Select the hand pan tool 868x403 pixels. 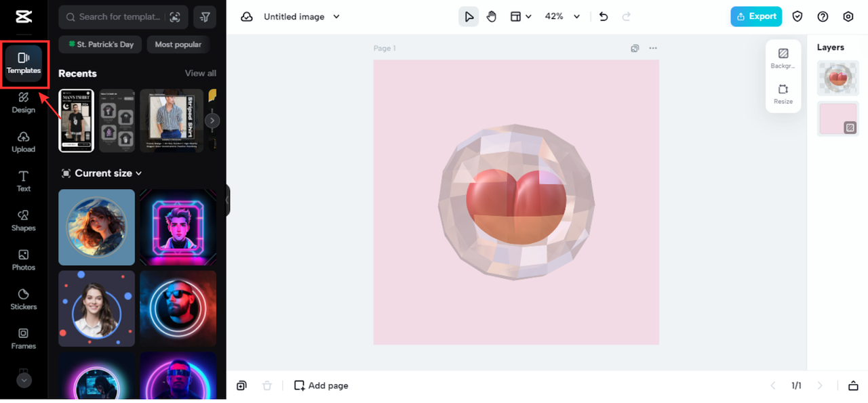click(492, 17)
